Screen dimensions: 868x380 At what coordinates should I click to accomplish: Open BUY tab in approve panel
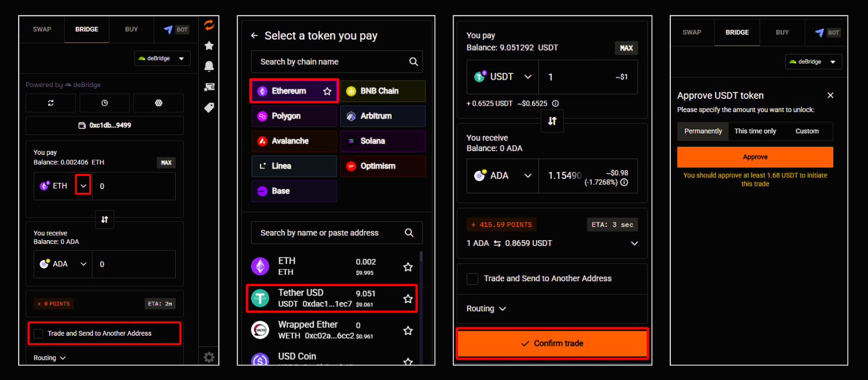click(783, 33)
